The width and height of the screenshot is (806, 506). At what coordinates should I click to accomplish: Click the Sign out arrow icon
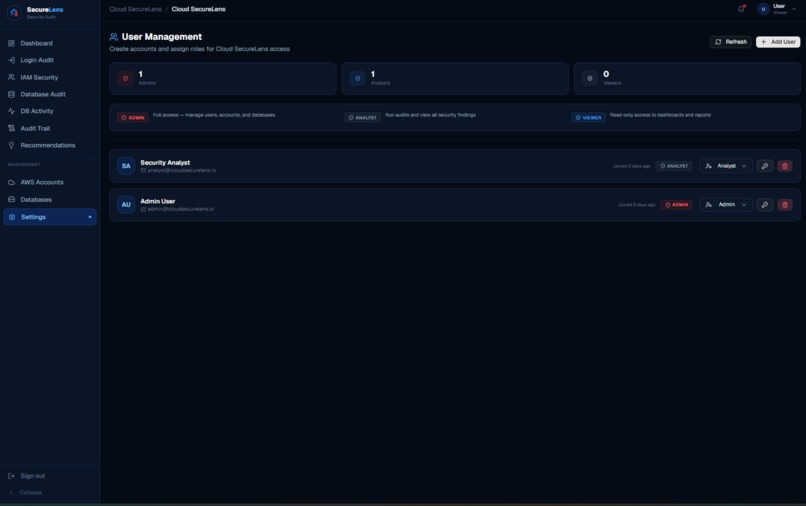point(11,476)
